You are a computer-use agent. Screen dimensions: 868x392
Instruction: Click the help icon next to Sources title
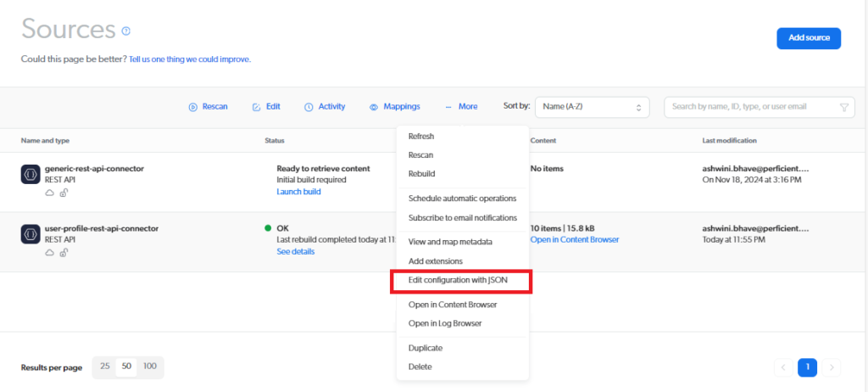coord(126,31)
